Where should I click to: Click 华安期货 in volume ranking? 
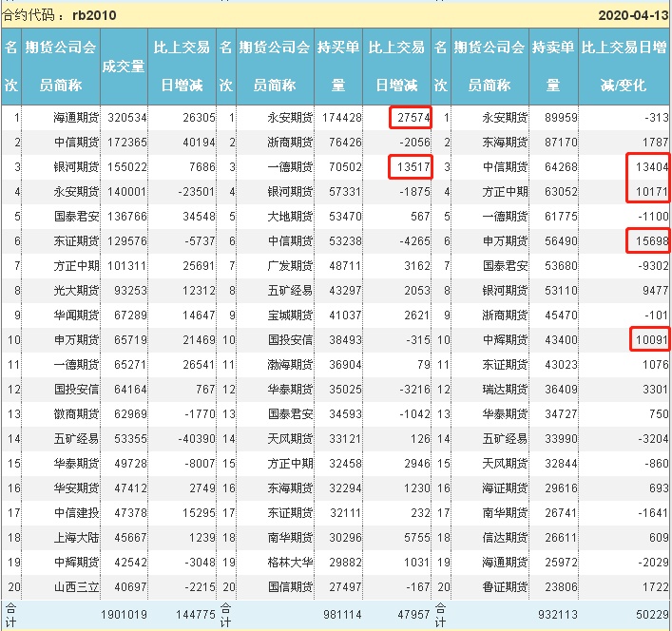(76, 488)
